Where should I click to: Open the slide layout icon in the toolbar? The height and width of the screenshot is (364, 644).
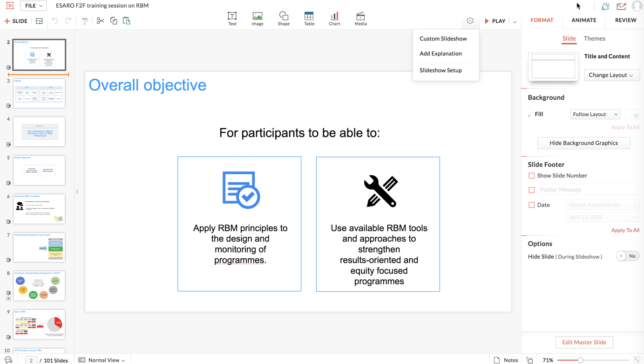click(x=39, y=21)
